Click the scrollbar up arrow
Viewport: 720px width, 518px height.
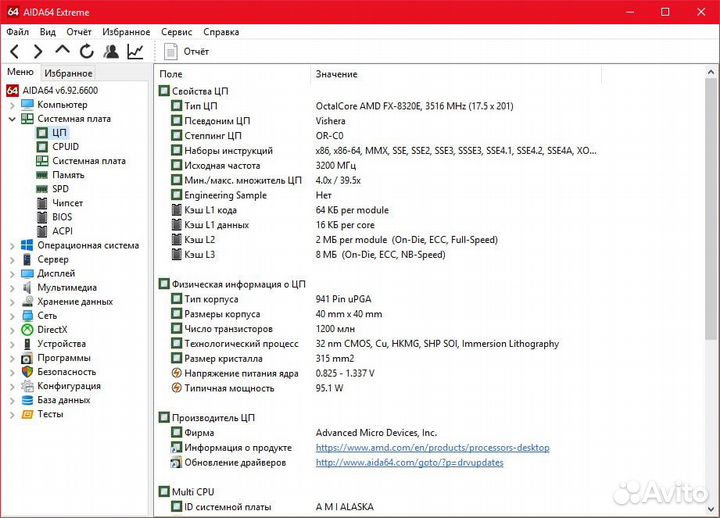click(x=711, y=72)
